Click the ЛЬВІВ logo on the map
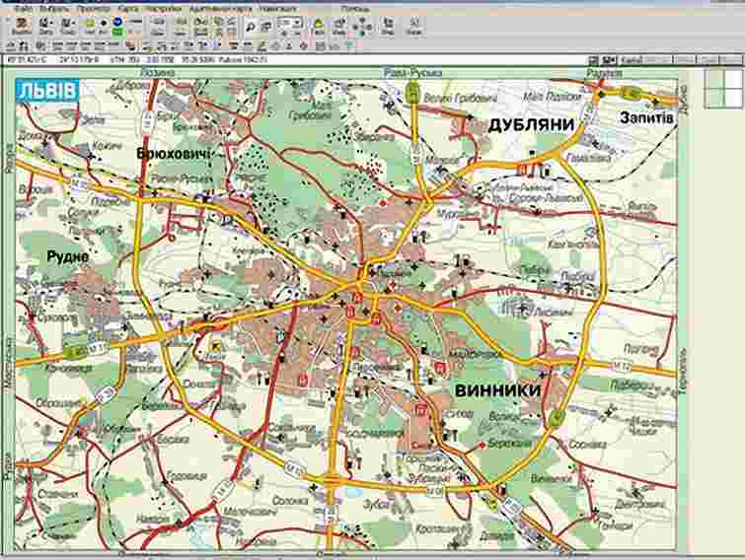This screenshot has width=745, height=560. (45, 93)
